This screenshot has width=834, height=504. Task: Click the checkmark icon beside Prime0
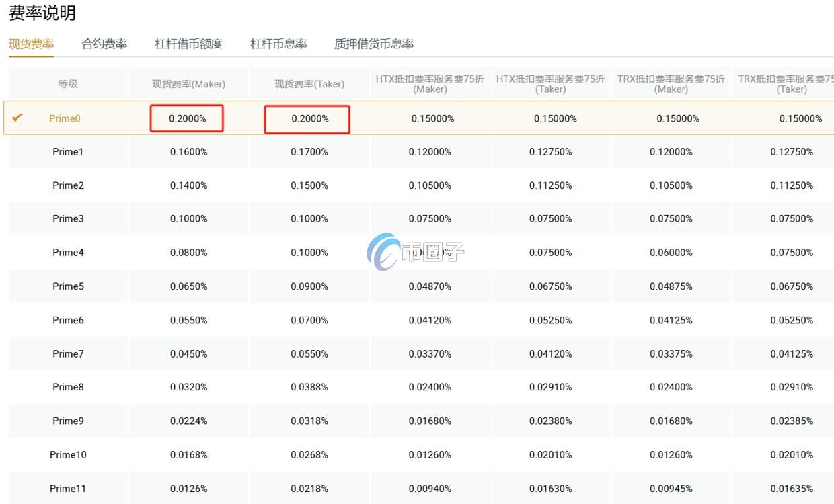[x=17, y=118]
